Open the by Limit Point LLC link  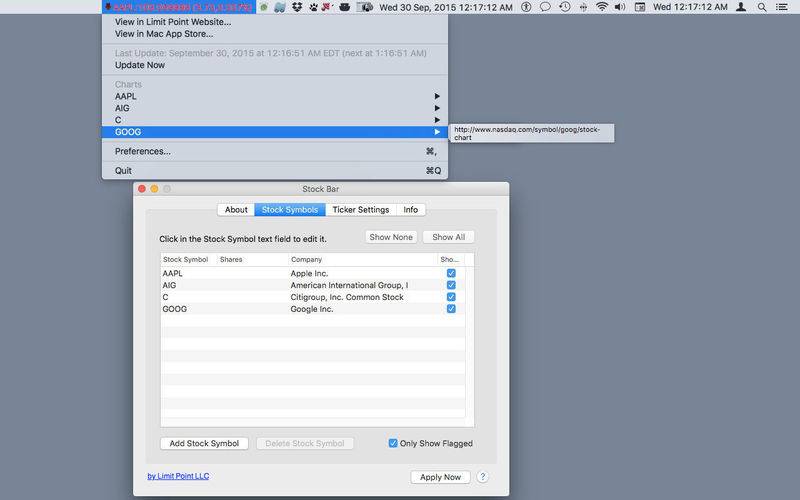178,476
